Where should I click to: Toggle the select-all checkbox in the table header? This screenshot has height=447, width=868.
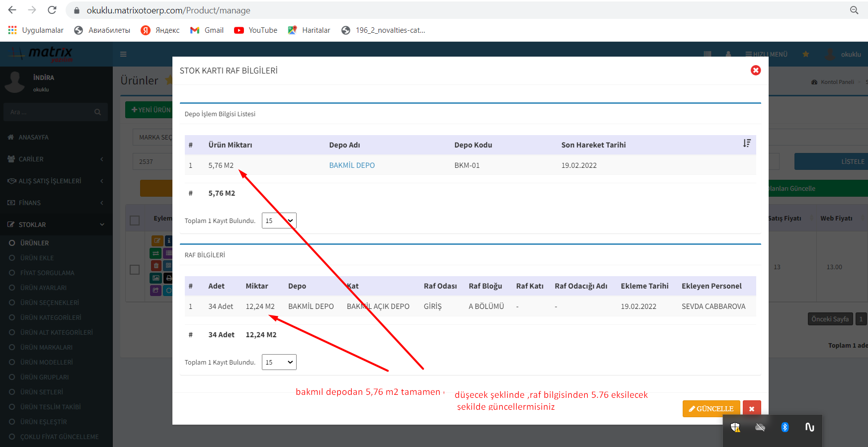click(135, 220)
